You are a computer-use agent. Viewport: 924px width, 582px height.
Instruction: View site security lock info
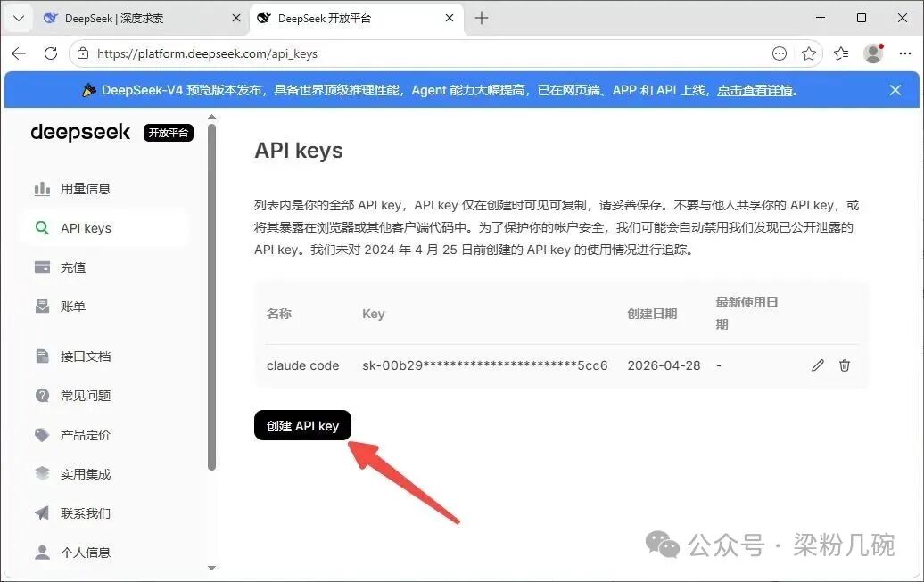(83, 53)
